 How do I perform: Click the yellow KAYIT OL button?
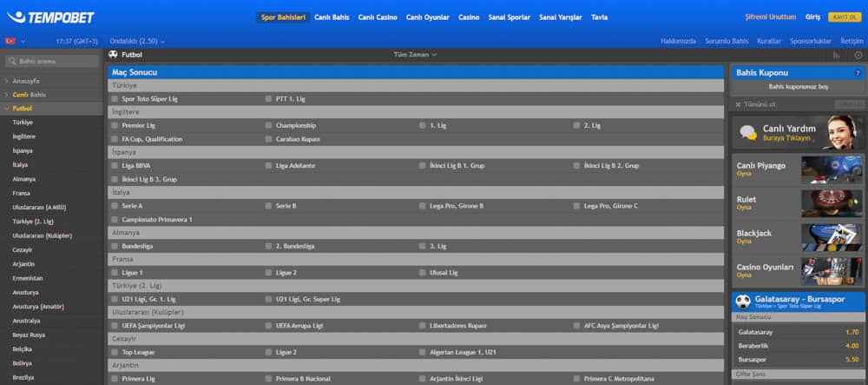click(845, 17)
